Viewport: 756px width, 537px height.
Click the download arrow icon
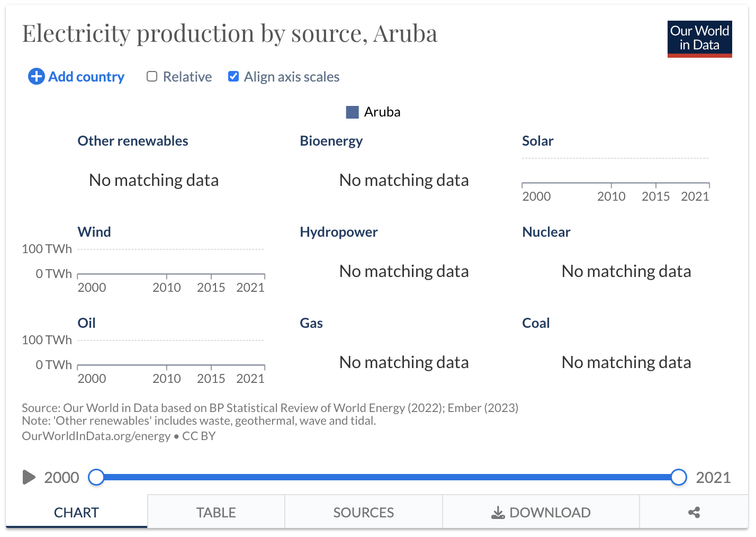498,513
